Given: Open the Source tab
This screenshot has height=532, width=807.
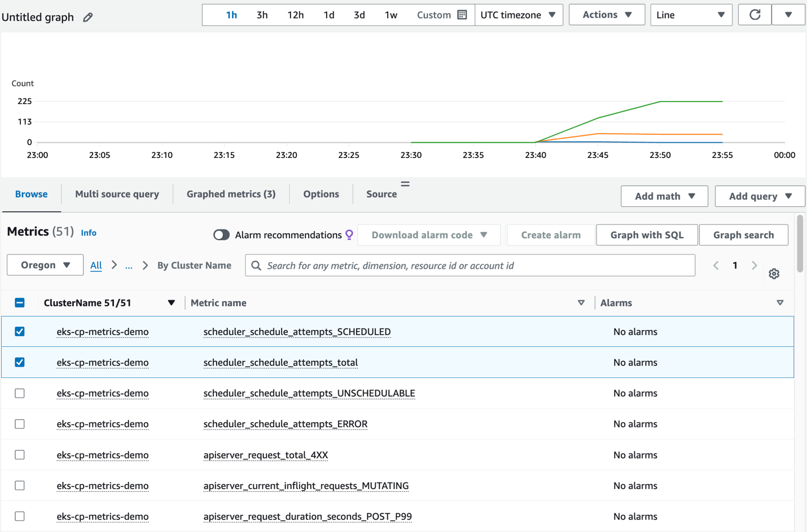Looking at the screenshot, I should coord(381,194).
